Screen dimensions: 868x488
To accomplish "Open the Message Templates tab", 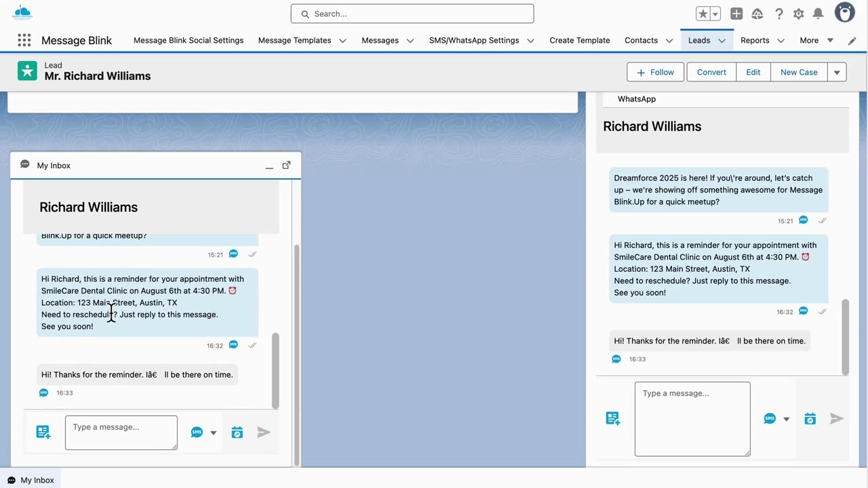I will coord(295,41).
